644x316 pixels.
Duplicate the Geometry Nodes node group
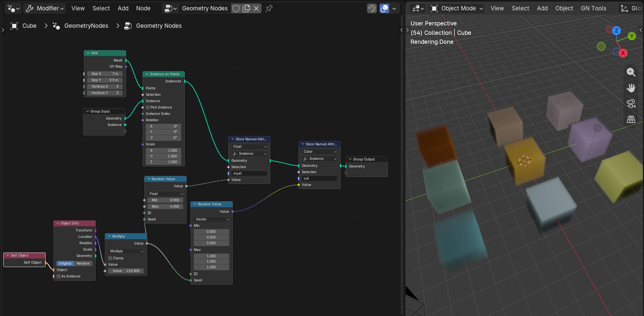tap(247, 8)
